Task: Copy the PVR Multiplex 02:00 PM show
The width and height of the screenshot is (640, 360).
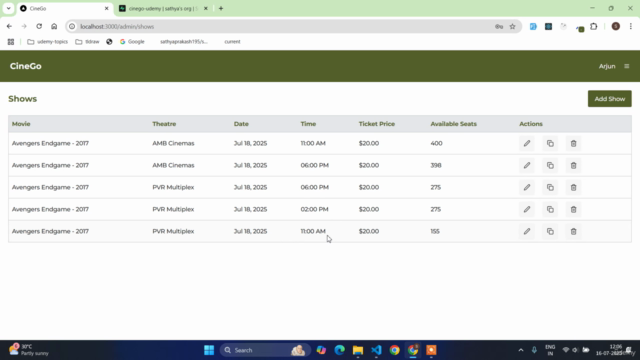Action: 550,209
